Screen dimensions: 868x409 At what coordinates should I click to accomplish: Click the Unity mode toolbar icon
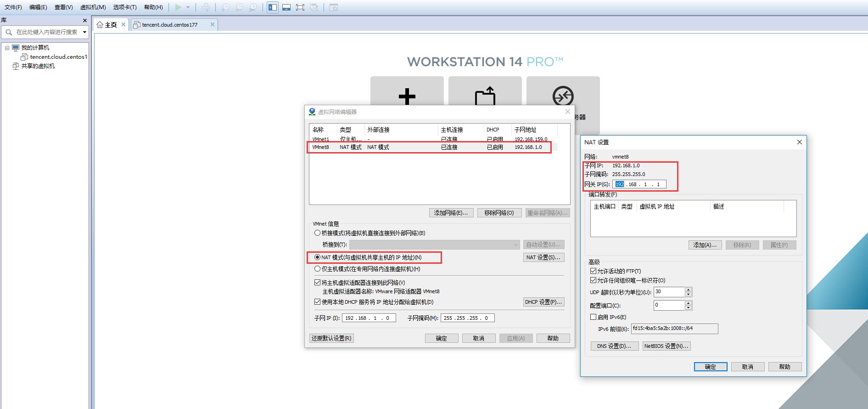click(314, 7)
